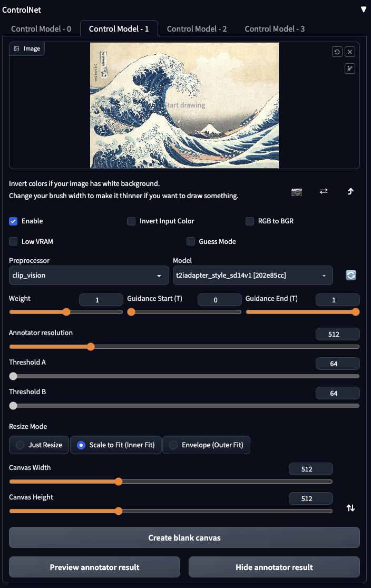The image size is (371, 588).
Task: Click the Threshold A value field
Action: click(338, 364)
